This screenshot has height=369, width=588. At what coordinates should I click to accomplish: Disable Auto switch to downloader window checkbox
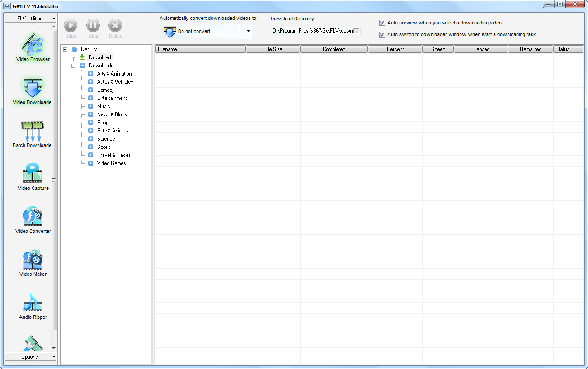[x=382, y=34]
